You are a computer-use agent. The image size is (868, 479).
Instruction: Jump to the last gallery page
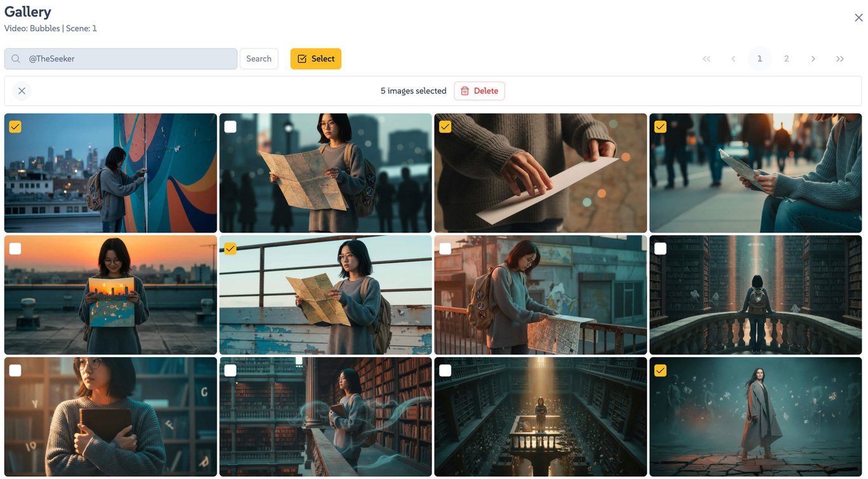point(840,59)
